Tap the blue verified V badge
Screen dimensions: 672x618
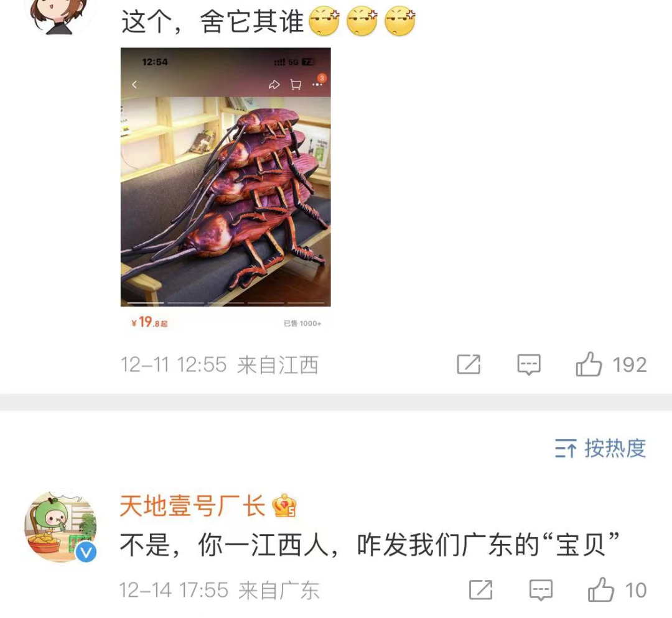click(86, 552)
